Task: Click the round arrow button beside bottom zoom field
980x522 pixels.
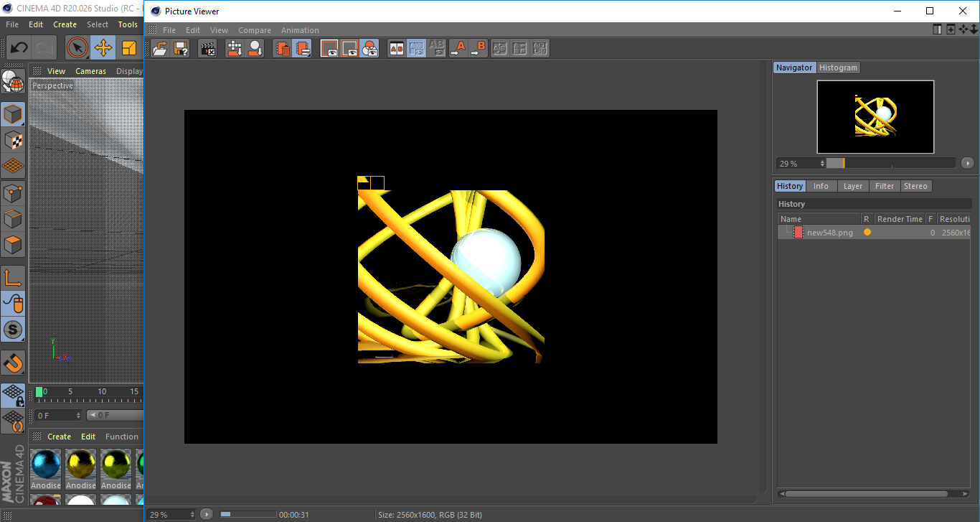Action: (207, 514)
